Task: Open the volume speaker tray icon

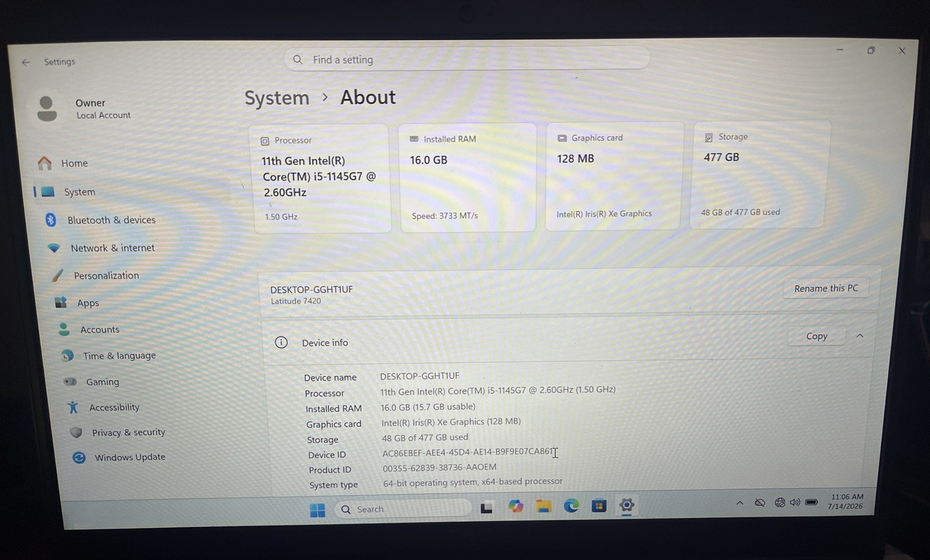Action: (795, 502)
